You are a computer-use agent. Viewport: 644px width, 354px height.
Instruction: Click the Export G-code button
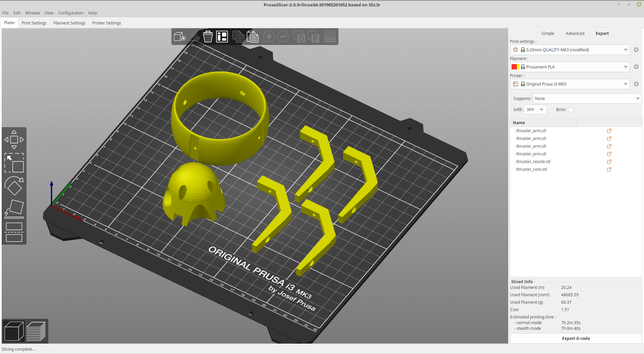pos(576,338)
